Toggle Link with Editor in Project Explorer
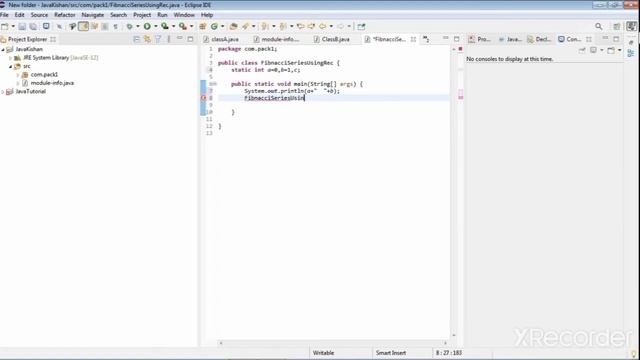The image size is (640, 360). coord(147,39)
